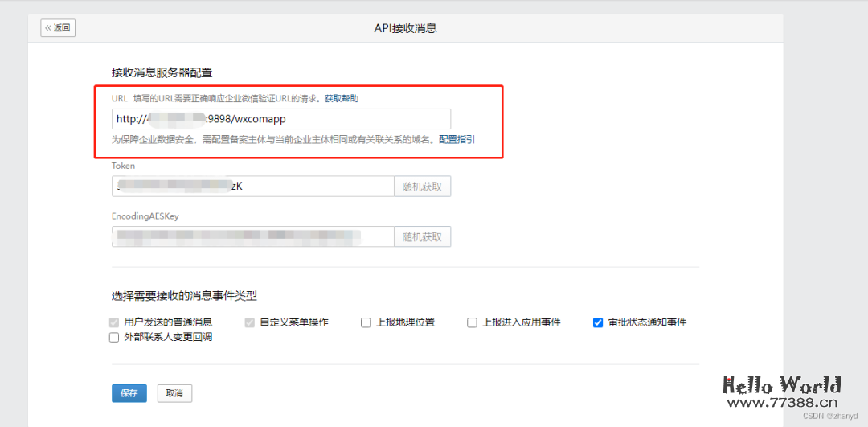Click the 选择需要接收的消息事件类型 heading
This screenshot has height=427, width=868.
184,296
